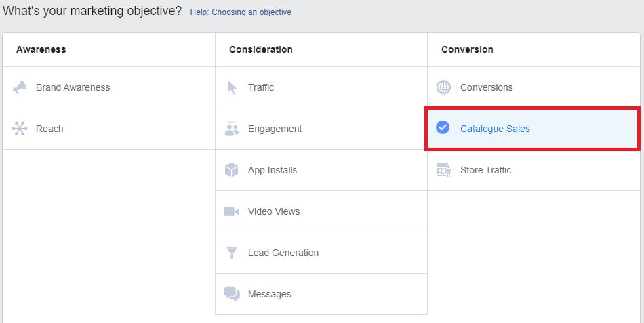Select the Video Views objective label
The height and width of the screenshot is (323, 644).
pos(274,211)
